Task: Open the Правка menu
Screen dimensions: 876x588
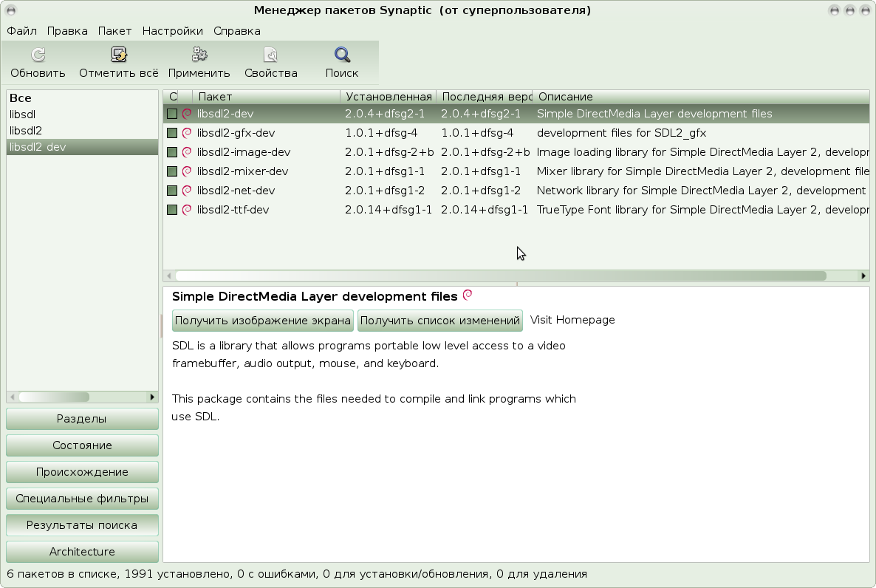Action: click(x=67, y=31)
